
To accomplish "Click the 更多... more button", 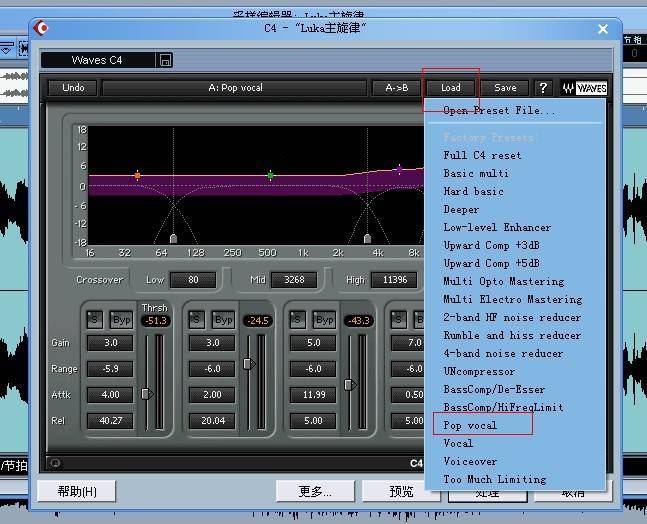I will [315, 491].
